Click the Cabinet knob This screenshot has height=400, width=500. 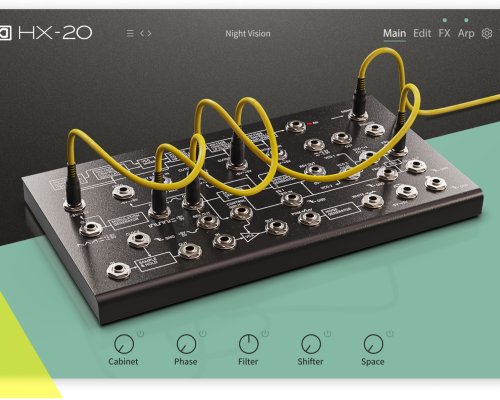[x=124, y=344]
